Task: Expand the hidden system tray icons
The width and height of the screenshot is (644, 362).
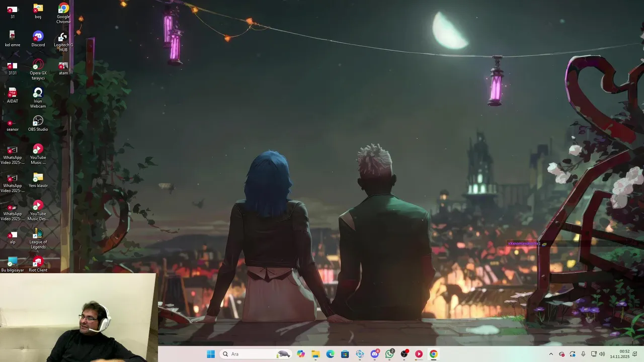Action: 551,354
